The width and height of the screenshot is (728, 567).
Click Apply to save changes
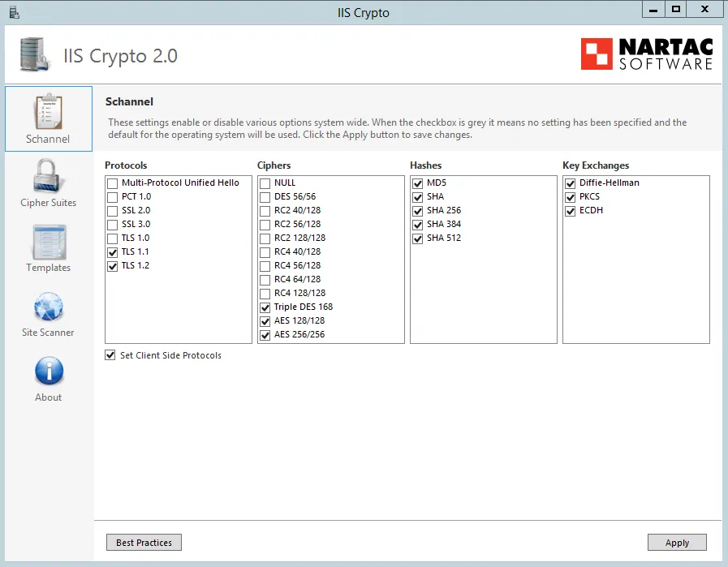pos(677,542)
